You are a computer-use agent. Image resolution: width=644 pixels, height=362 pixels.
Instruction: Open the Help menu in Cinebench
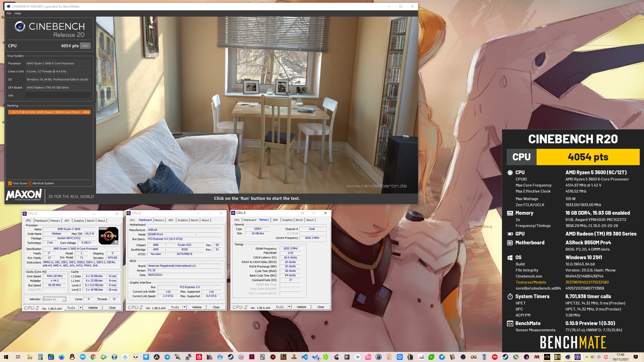pyautogui.click(x=18, y=13)
